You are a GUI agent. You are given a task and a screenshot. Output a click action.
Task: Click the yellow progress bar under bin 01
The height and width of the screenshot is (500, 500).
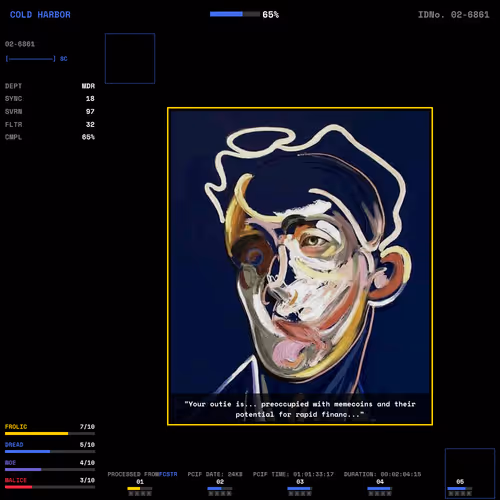140,489
